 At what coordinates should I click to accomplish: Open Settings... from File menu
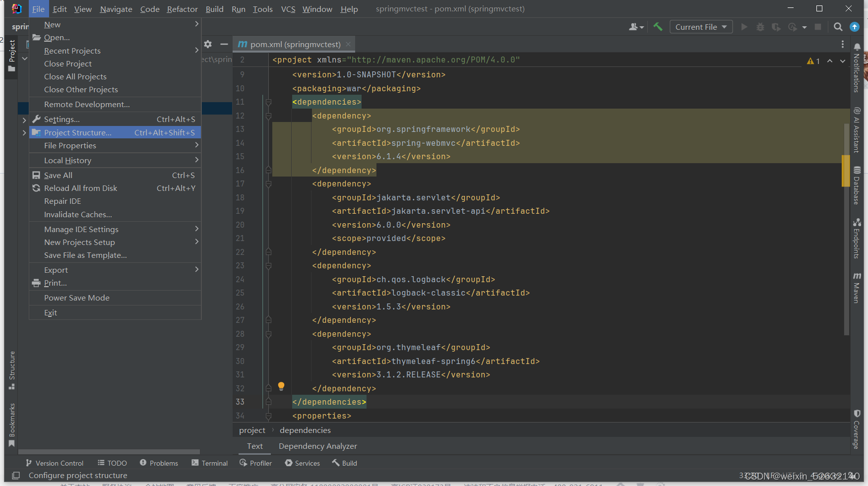pos(115,119)
